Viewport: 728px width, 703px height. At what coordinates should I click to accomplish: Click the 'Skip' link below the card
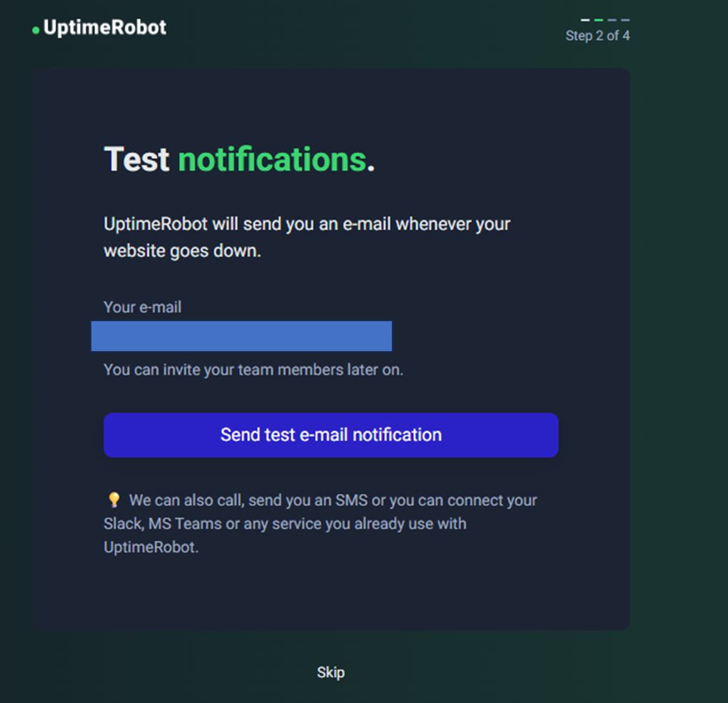[330, 672]
